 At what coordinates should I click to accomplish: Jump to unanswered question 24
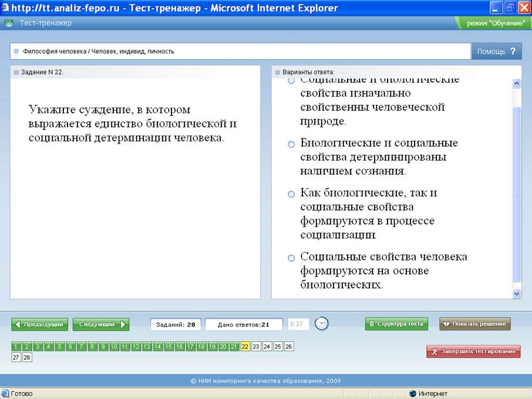tap(267, 346)
